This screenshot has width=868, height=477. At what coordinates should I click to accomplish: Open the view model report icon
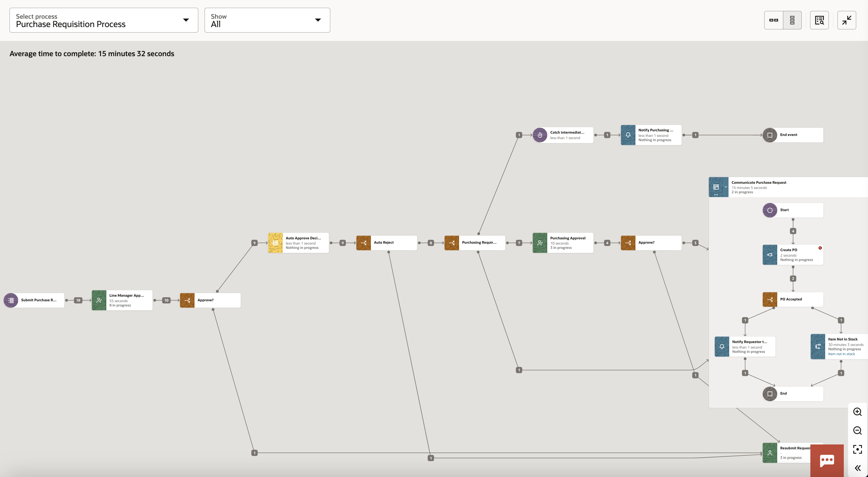click(x=819, y=20)
